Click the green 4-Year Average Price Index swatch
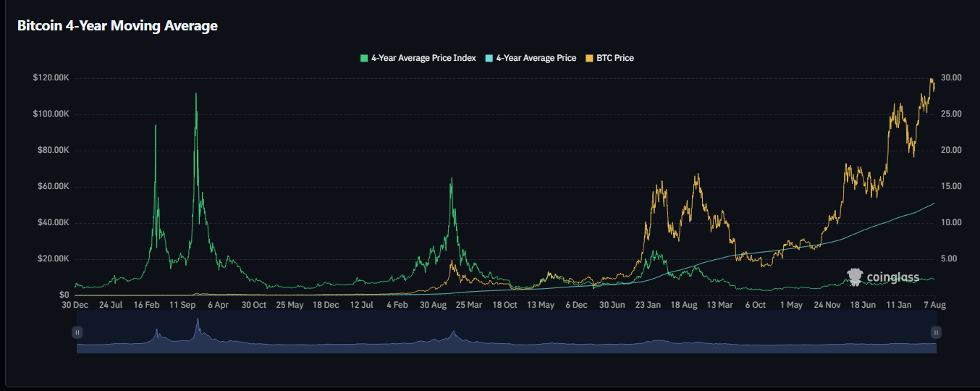 [x=364, y=58]
